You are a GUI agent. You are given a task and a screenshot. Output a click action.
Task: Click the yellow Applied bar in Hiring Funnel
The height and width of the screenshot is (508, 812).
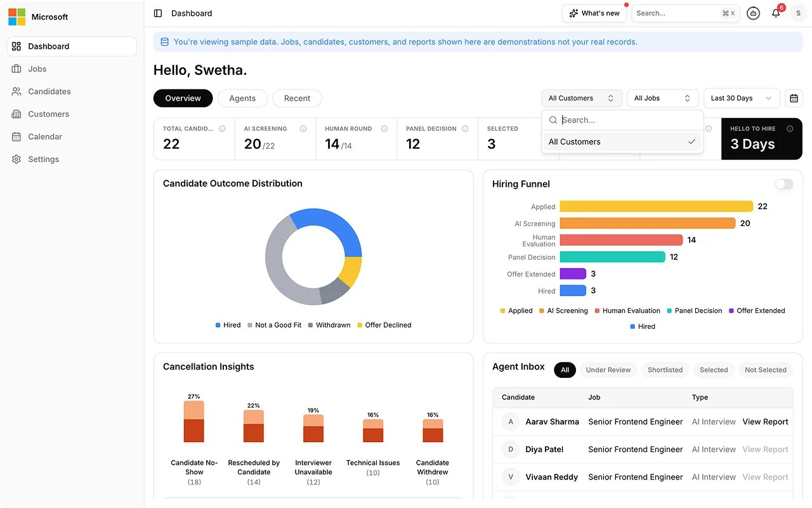[656, 206]
